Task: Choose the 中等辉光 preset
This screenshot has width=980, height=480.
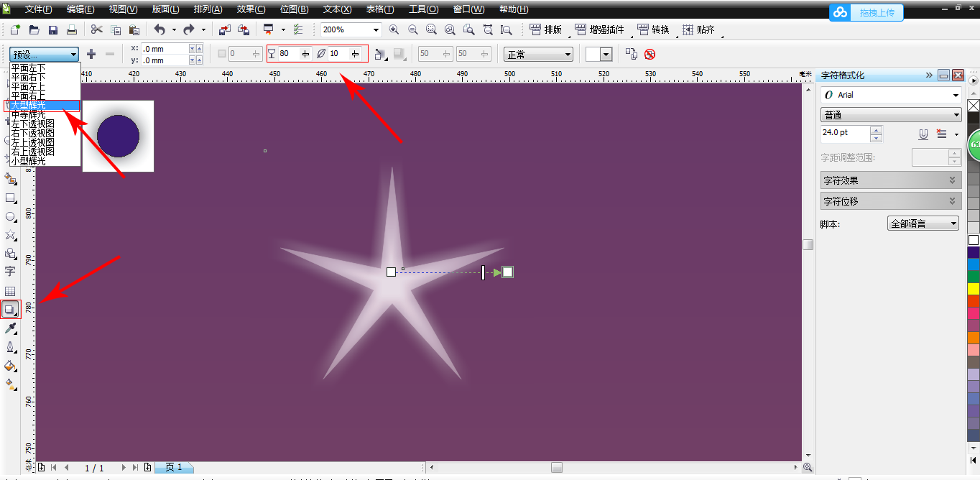Action: click(45, 114)
